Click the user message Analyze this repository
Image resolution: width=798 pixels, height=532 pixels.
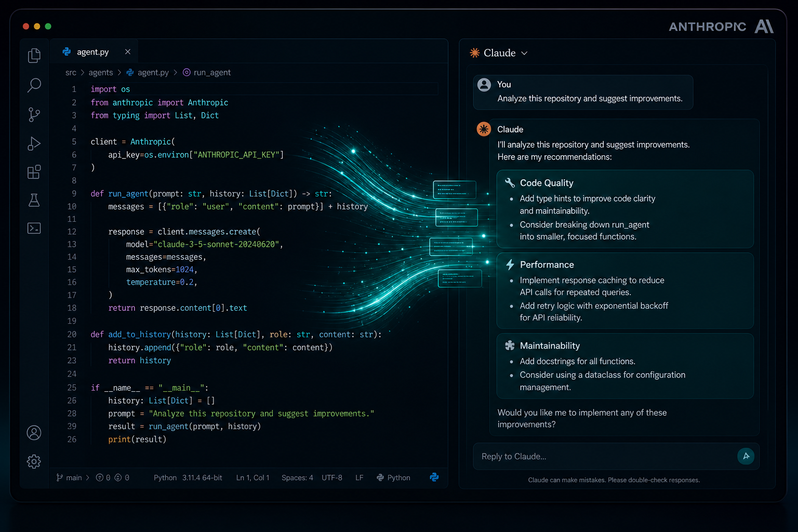pyautogui.click(x=590, y=99)
